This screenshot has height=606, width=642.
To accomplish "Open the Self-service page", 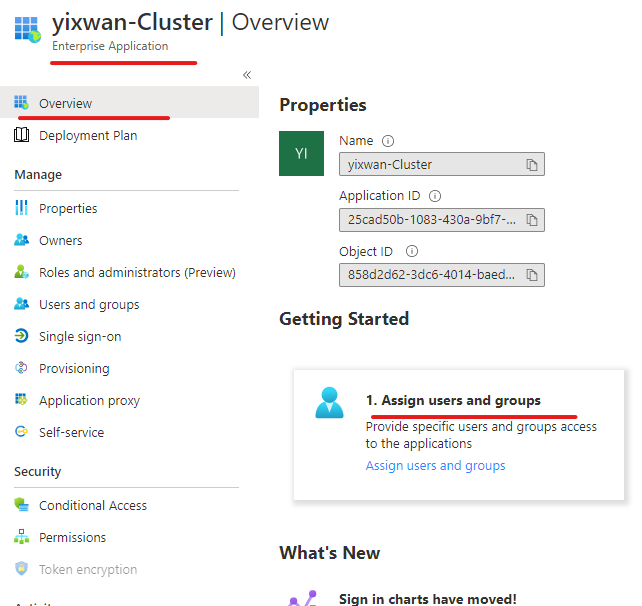I will click(72, 432).
